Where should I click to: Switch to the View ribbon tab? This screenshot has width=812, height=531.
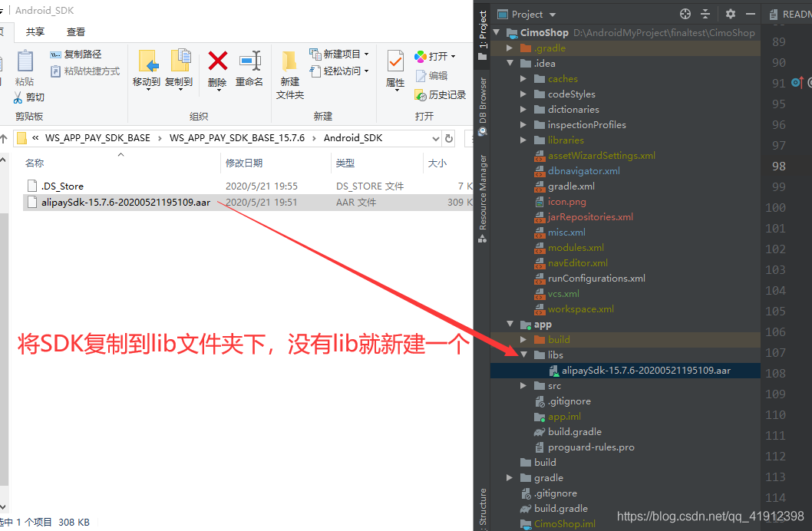tap(76, 31)
